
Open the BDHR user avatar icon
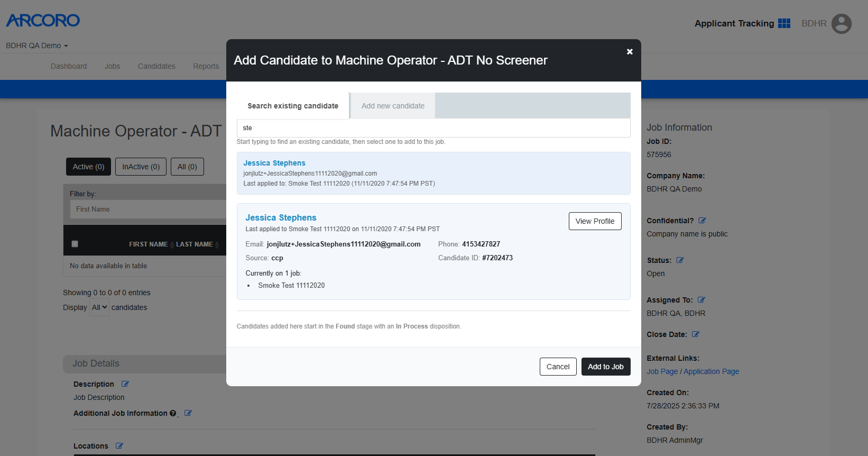(x=841, y=23)
